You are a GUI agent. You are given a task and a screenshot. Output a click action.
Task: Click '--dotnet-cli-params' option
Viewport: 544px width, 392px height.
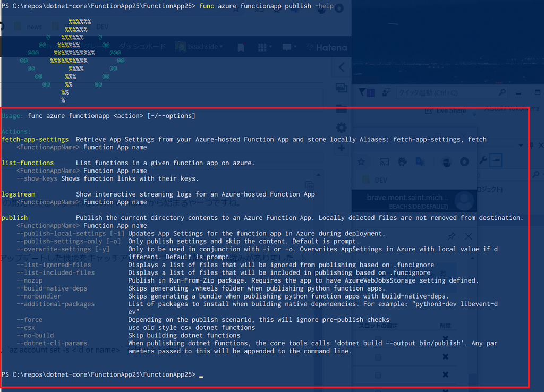point(52,343)
